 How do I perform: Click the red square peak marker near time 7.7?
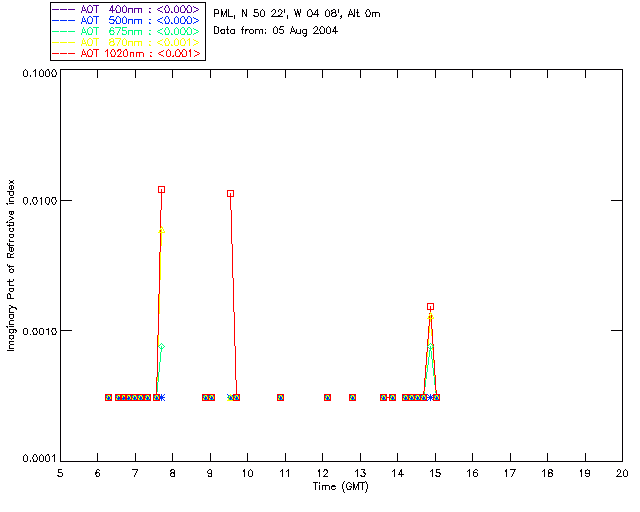pyautogui.click(x=162, y=189)
